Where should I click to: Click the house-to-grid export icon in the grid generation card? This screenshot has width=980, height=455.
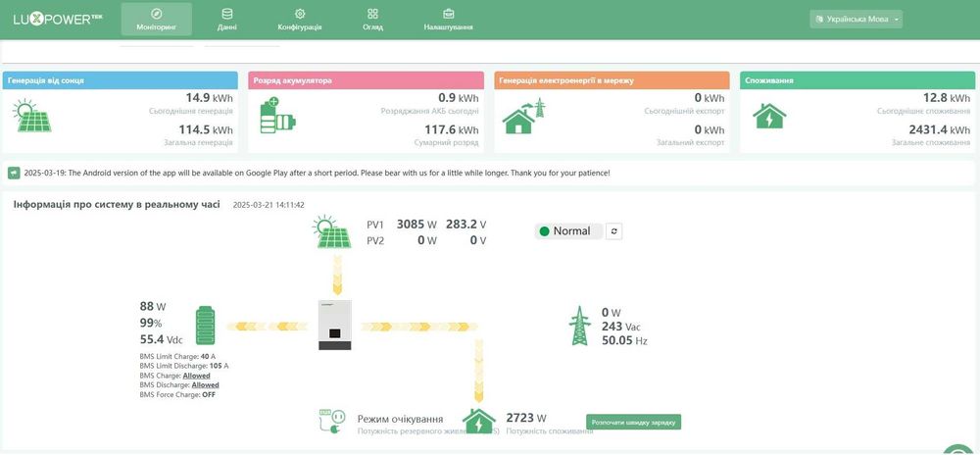[523, 116]
